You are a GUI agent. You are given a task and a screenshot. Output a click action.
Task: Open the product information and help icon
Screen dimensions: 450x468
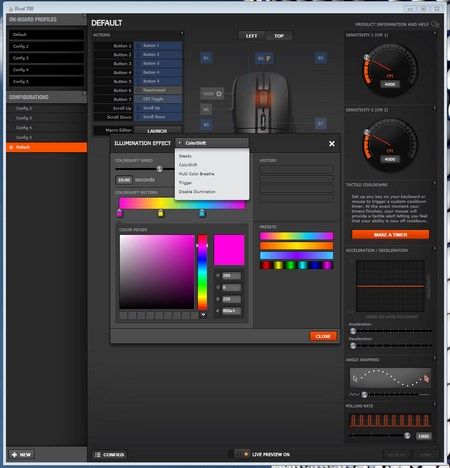[x=435, y=24]
